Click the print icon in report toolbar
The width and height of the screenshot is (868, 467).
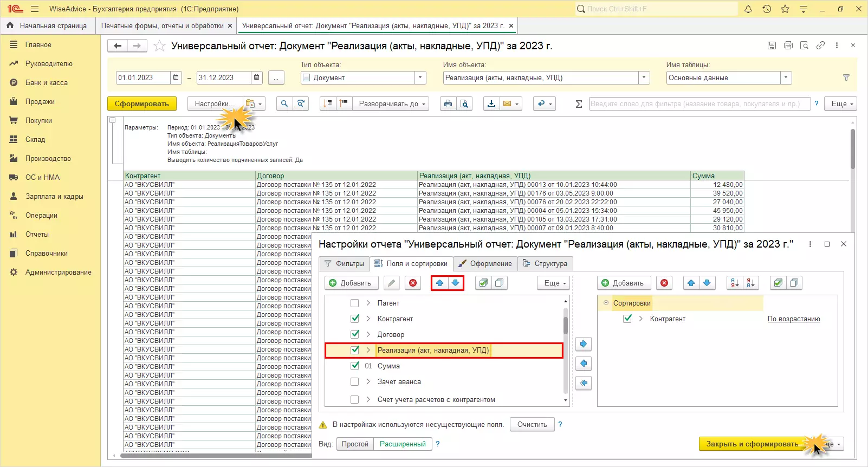[x=448, y=103]
